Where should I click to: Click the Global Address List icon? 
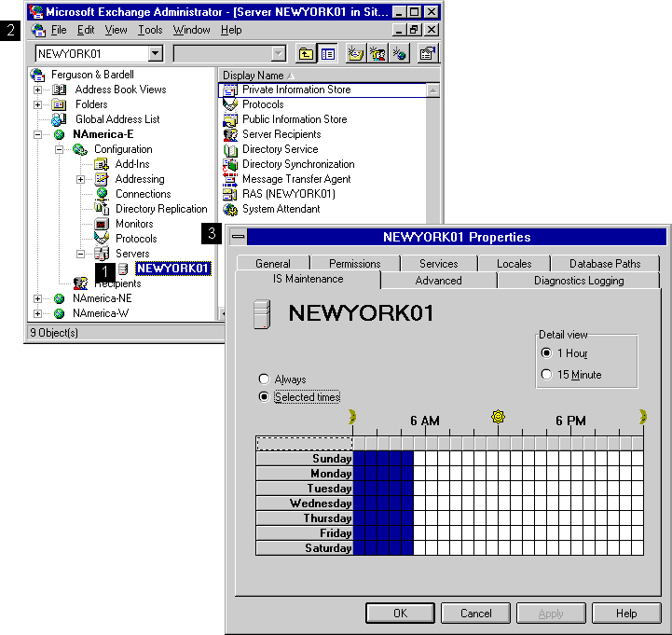tap(59, 119)
